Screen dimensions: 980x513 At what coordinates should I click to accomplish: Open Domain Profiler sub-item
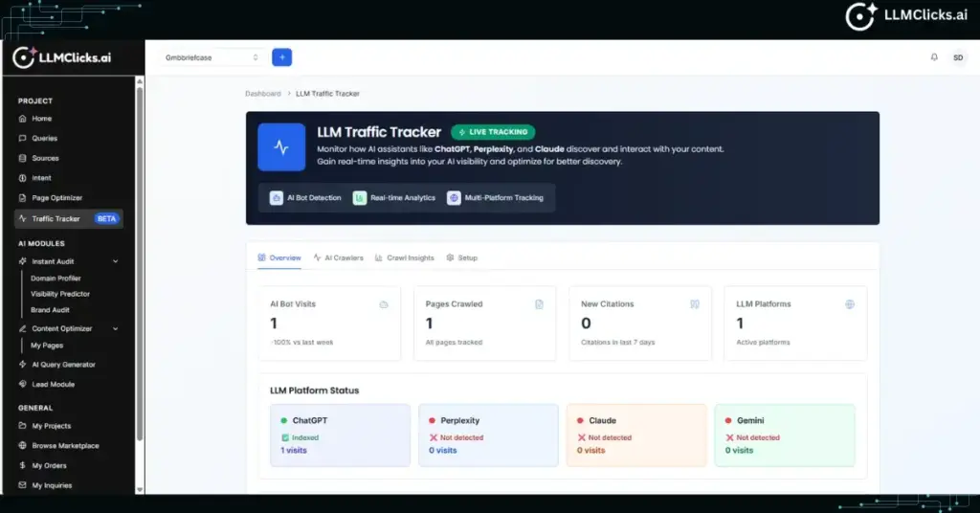tap(56, 279)
